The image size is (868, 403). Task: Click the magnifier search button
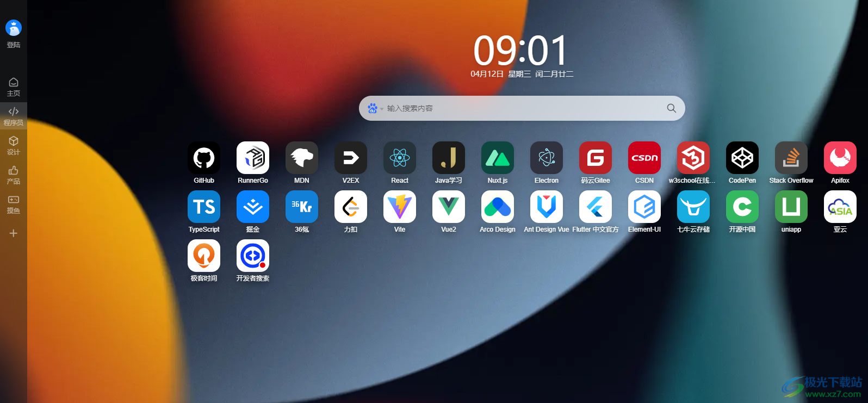[x=672, y=108]
